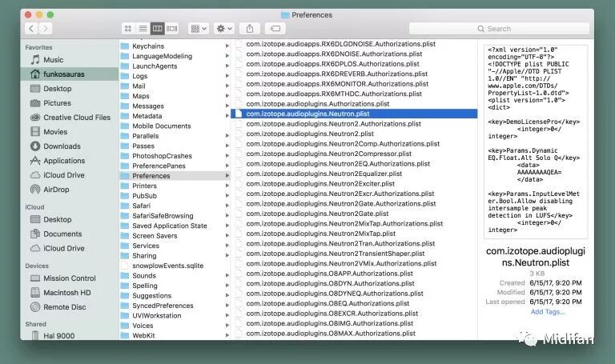This screenshot has height=364, width=615.
Task: Expand the Sounds folder arrow
Action: (x=227, y=275)
